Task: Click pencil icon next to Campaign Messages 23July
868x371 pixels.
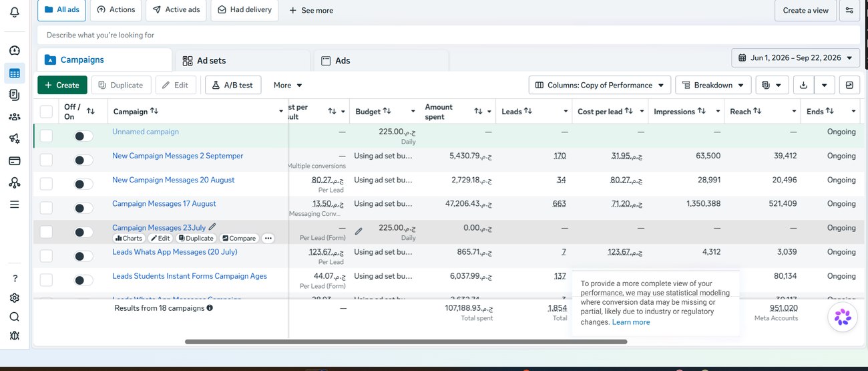Action: point(212,227)
